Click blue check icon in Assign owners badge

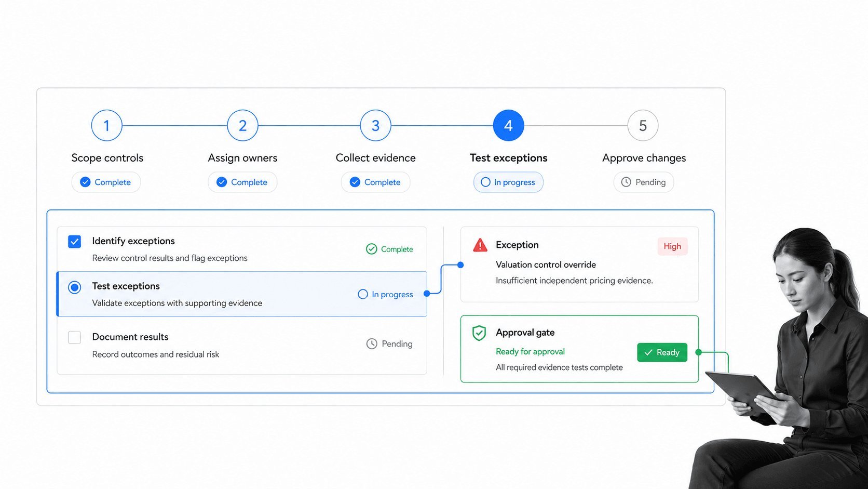click(222, 182)
